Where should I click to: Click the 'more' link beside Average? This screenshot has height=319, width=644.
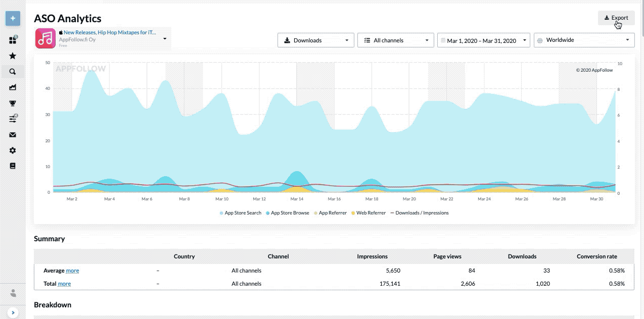tap(72, 271)
